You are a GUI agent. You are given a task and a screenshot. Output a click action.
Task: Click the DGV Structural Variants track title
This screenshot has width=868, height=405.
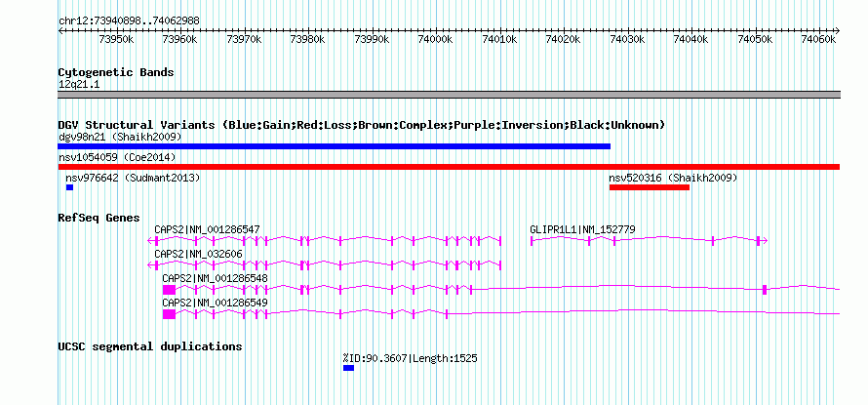point(362,125)
